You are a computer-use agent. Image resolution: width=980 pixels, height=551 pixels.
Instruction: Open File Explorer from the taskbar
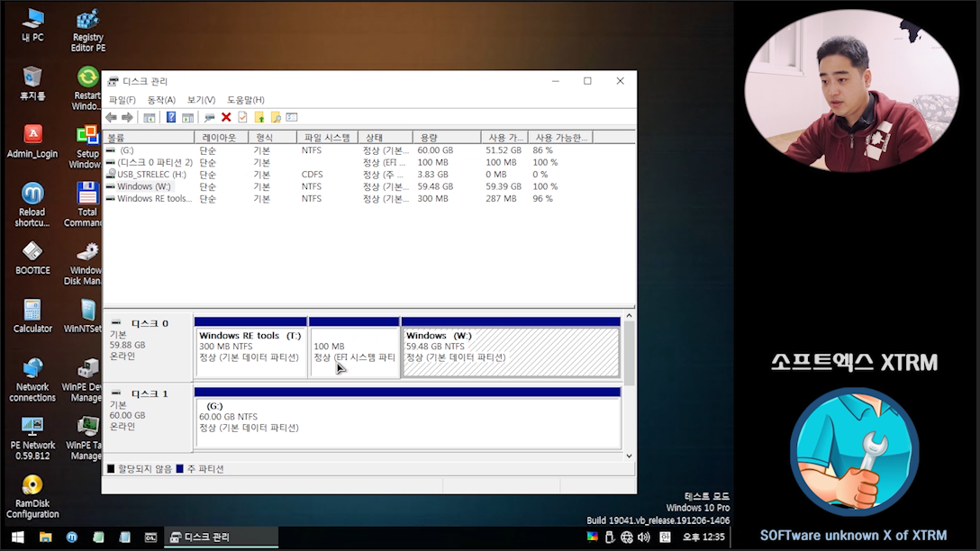[46, 537]
